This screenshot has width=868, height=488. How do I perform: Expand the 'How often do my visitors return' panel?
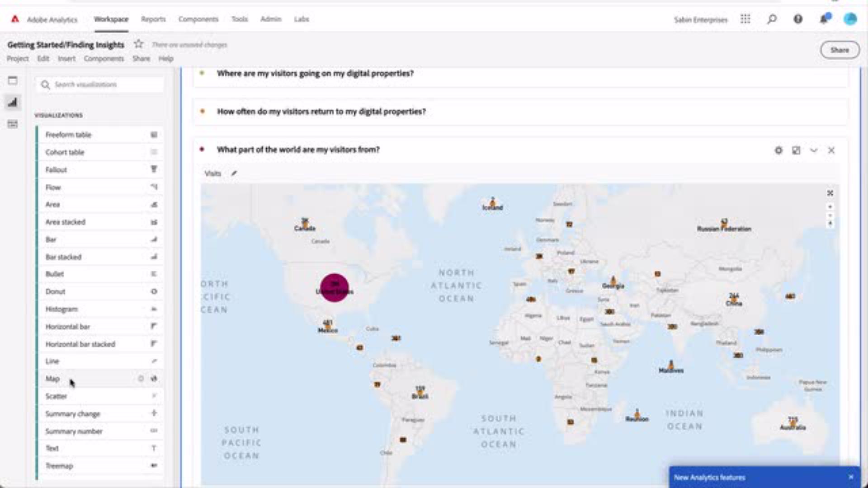(x=321, y=112)
